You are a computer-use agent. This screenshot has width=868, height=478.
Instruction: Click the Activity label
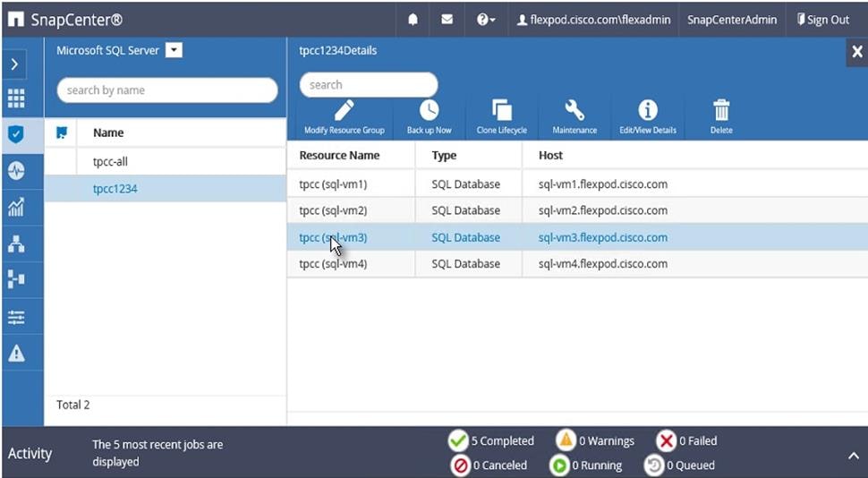(30, 454)
